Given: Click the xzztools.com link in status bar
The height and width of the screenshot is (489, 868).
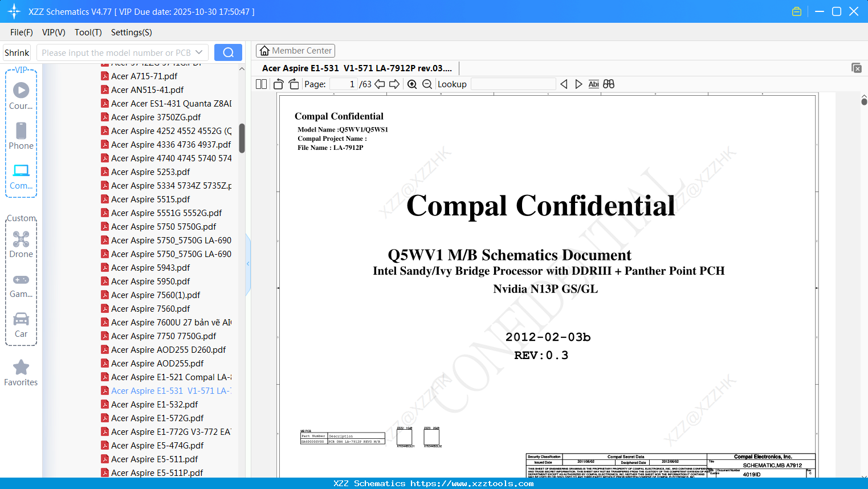Looking at the screenshot, I should coord(472,483).
